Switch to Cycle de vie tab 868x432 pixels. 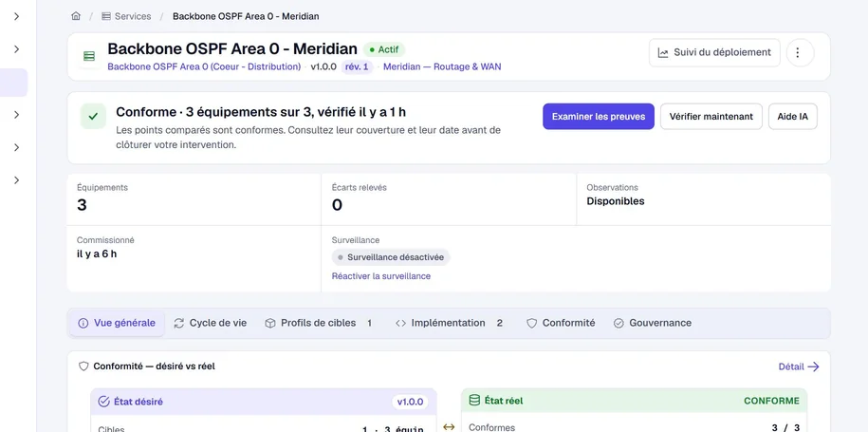tap(211, 323)
